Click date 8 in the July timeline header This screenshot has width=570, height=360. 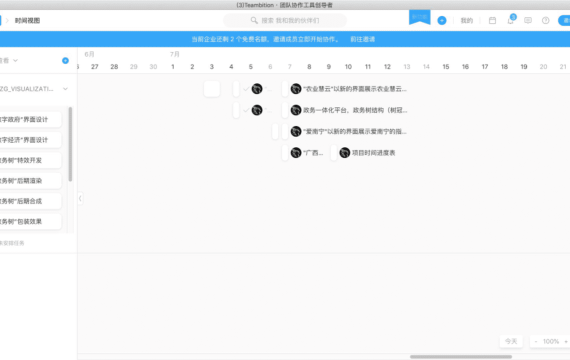pyautogui.click(x=309, y=67)
